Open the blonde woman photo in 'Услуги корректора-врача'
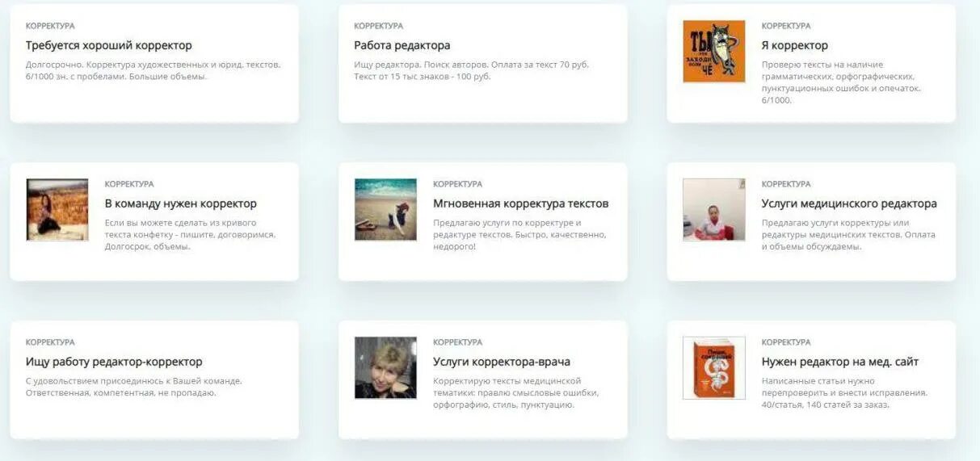 click(385, 368)
